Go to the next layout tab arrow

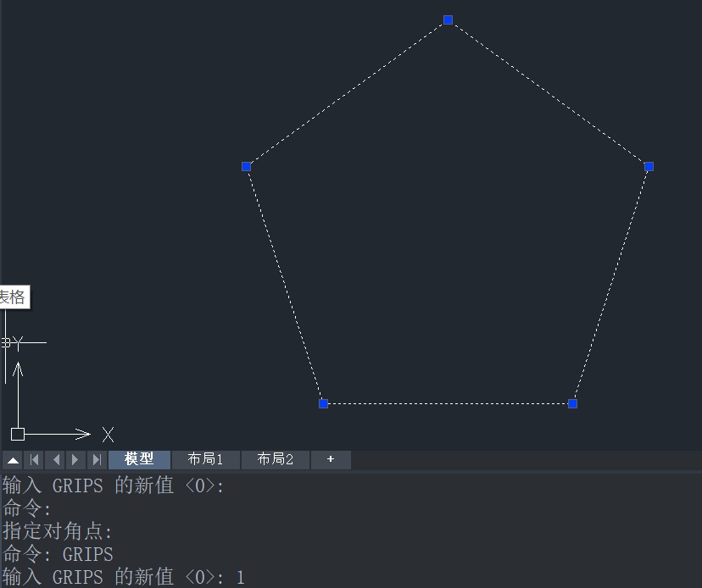pos(75,459)
